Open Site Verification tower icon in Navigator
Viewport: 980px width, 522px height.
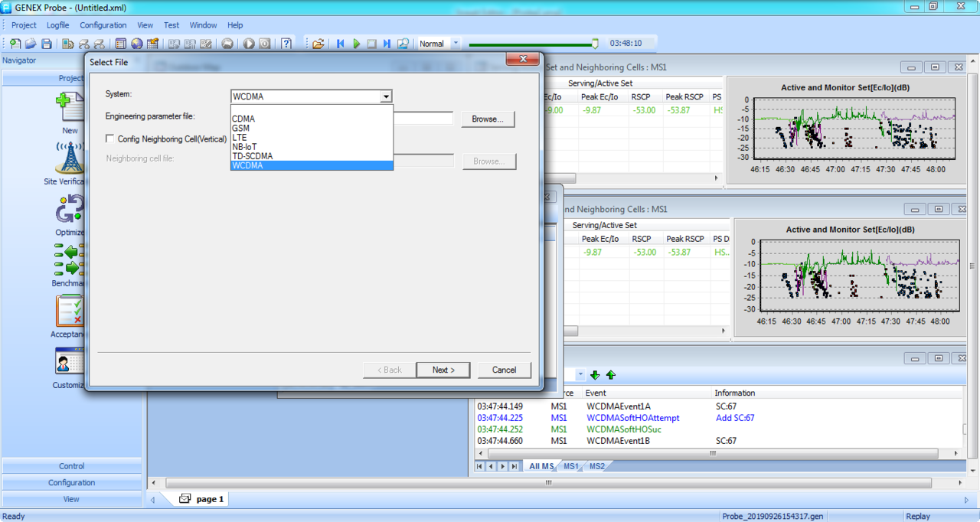[70, 158]
